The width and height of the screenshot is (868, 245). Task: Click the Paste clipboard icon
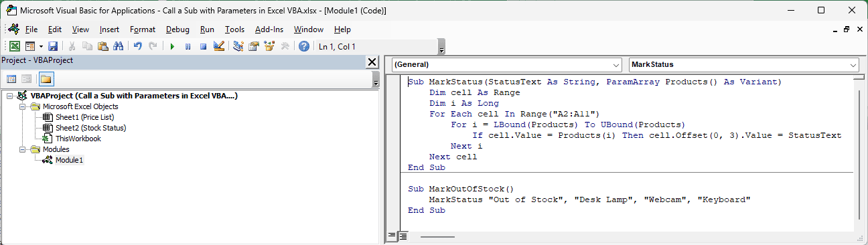(x=102, y=46)
